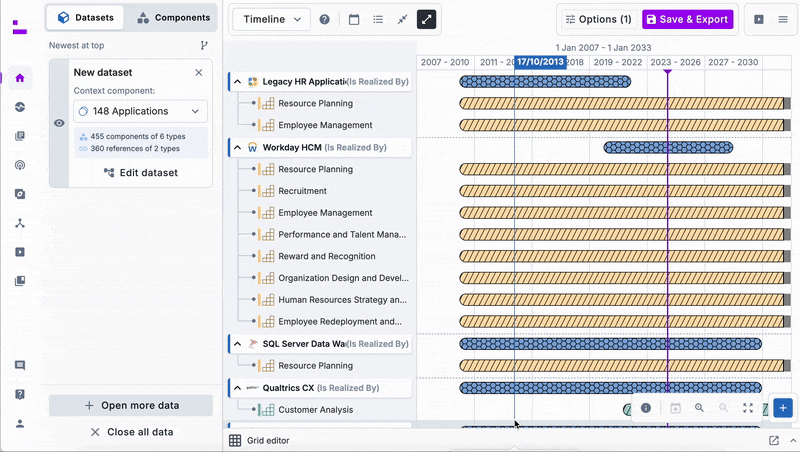Click the expand fullscreen arrows icon
800x452 pixels.
(x=427, y=19)
